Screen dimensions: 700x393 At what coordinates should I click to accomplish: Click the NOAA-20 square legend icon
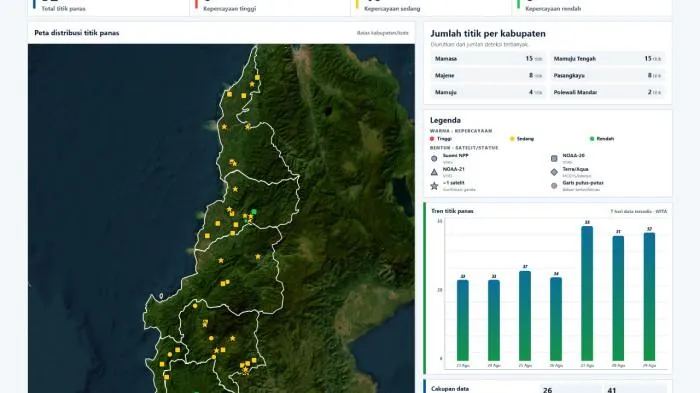coord(554,159)
